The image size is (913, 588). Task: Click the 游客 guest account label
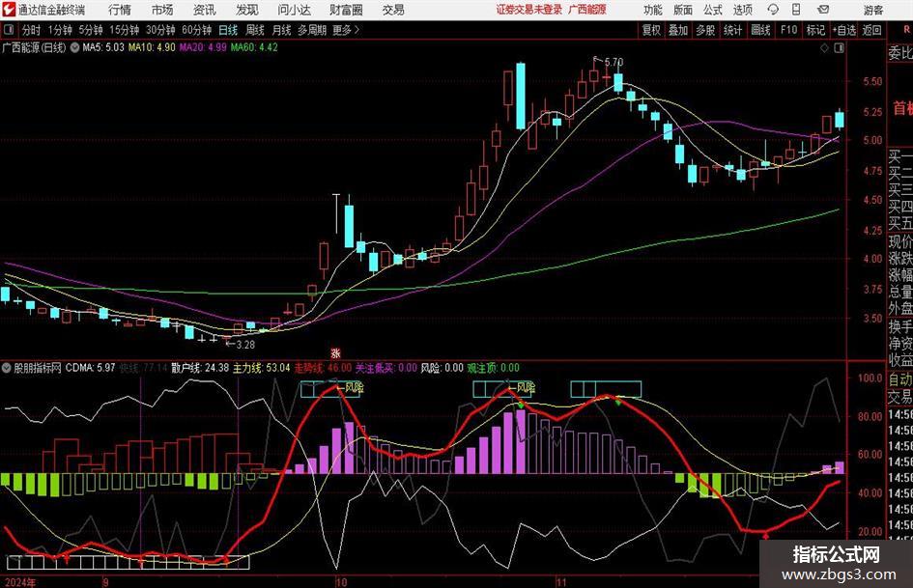coord(872,10)
